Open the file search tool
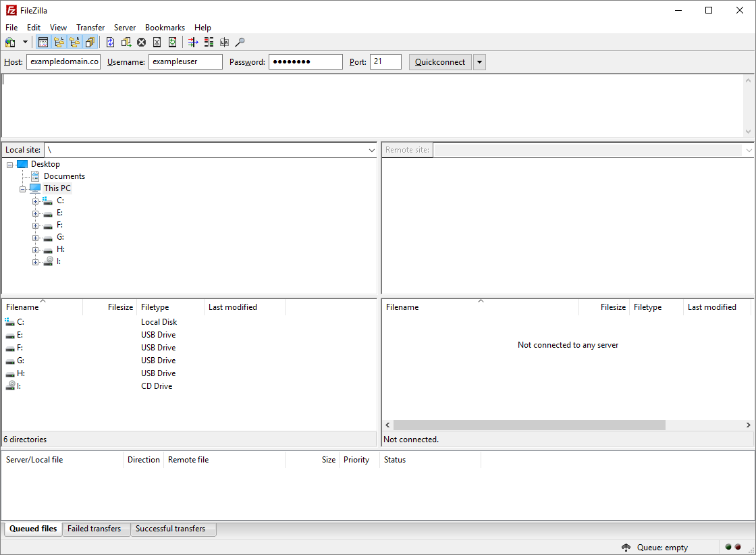Viewport: 756px width, 555px height. click(x=240, y=42)
